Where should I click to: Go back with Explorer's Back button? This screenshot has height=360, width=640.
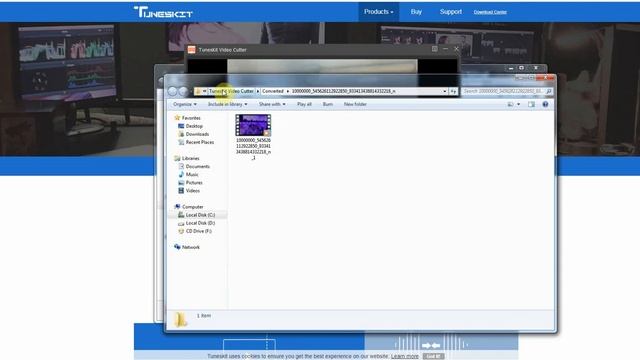(x=173, y=91)
